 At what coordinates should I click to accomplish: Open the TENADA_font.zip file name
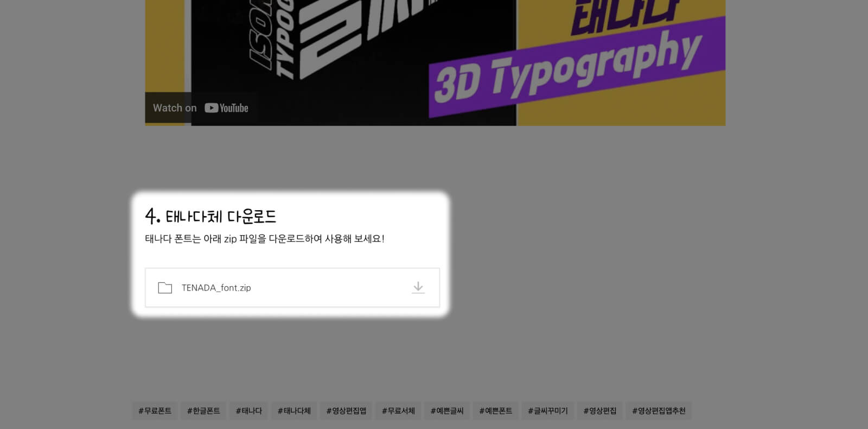216,288
